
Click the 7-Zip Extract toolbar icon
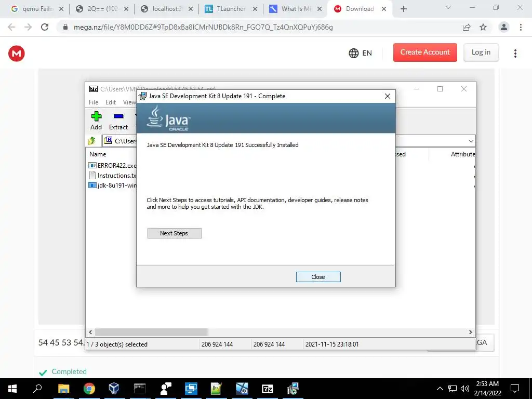click(118, 121)
